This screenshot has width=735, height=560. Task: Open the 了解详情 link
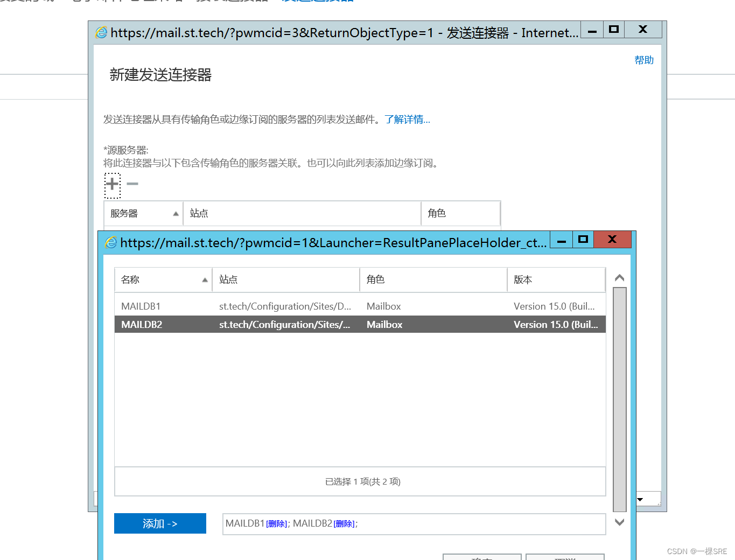[407, 120]
